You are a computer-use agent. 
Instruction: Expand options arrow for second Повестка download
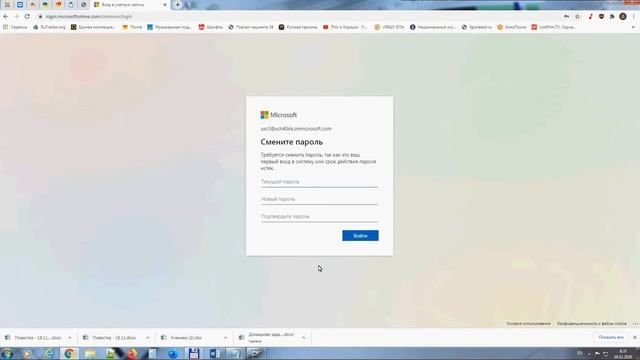point(147,338)
